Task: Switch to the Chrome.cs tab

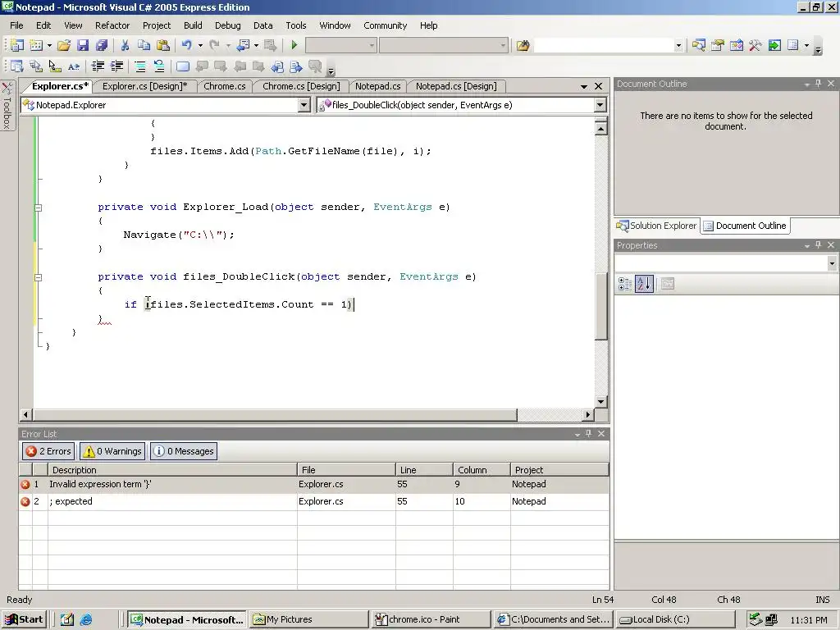Action: tap(225, 86)
